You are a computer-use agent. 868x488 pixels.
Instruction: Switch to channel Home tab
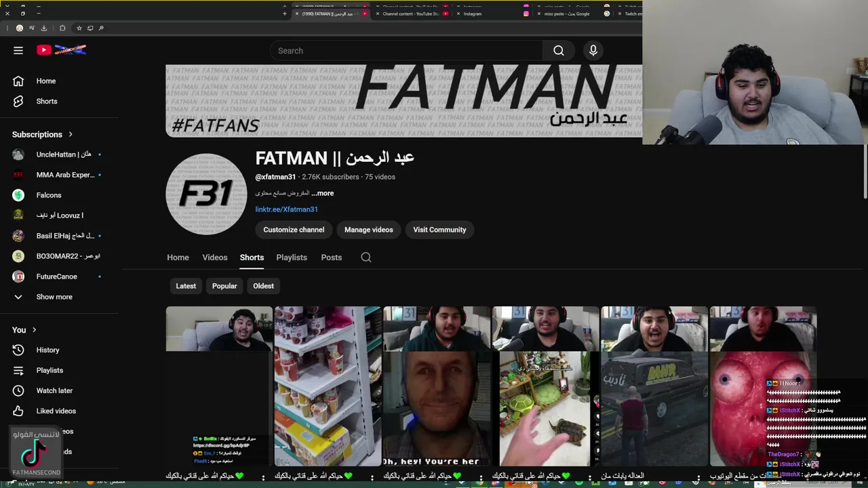pyautogui.click(x=178, y=258)
